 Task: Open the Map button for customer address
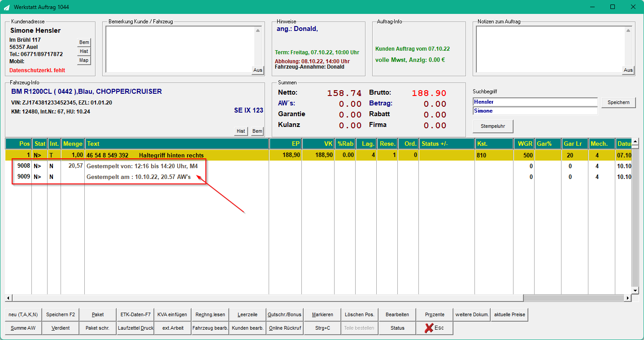tap(84, 60)
